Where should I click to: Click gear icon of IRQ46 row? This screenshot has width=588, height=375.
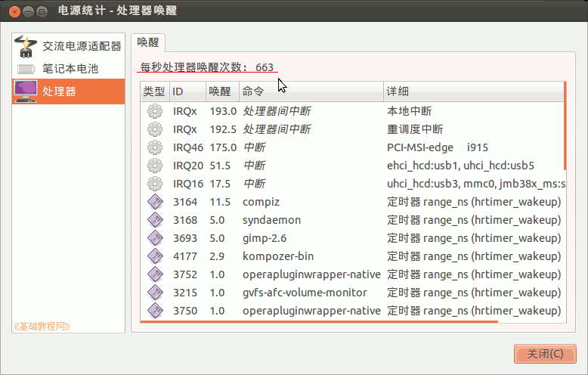(155, 147)
